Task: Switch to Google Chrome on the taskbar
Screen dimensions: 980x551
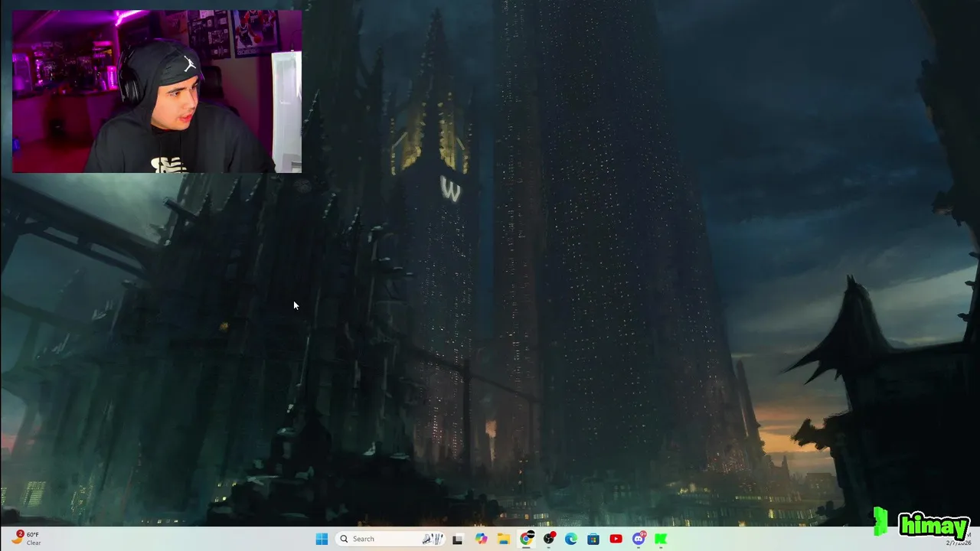Action: click(x=526, y=539)
